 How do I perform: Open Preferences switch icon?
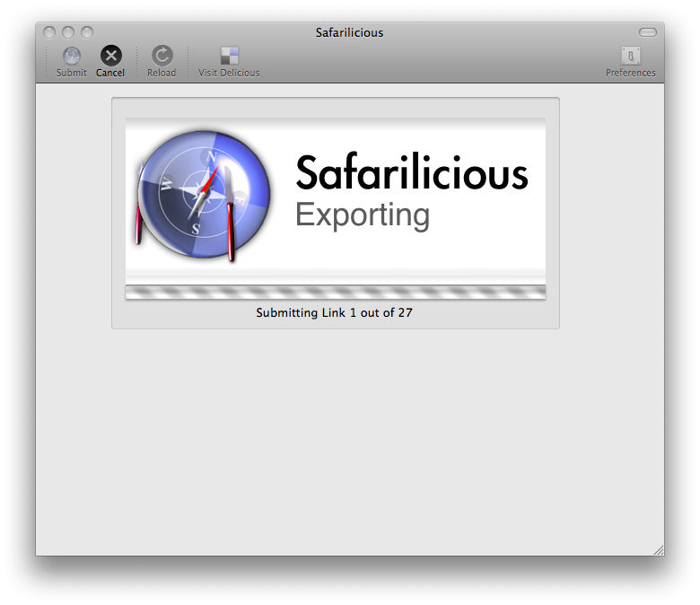pos(630,56)
